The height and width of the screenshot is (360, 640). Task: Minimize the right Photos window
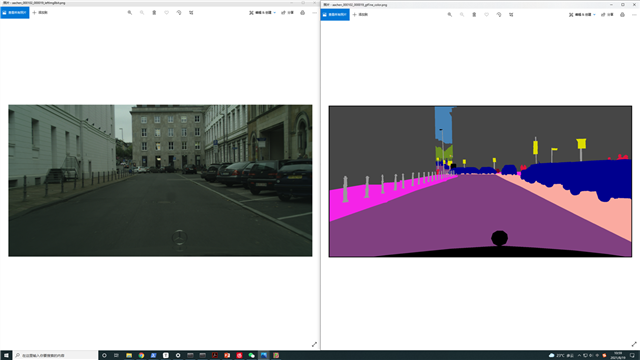click(611, 4)
